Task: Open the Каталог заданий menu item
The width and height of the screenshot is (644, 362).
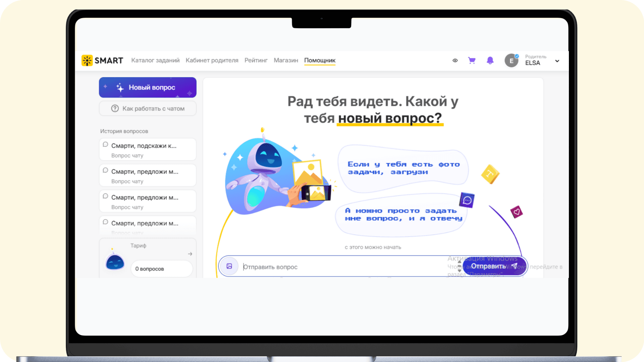Action: click(155, 60)
